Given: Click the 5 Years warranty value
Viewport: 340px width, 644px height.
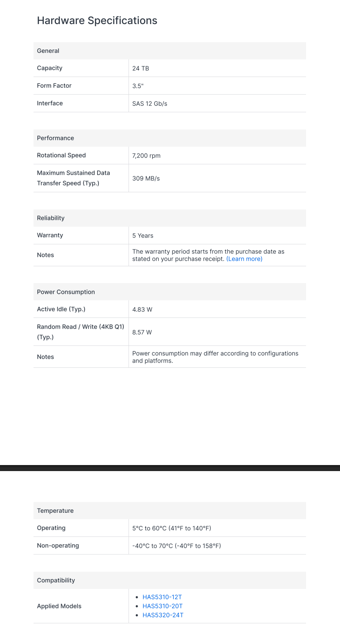Looking at the screenshot, I should (143, 236).
